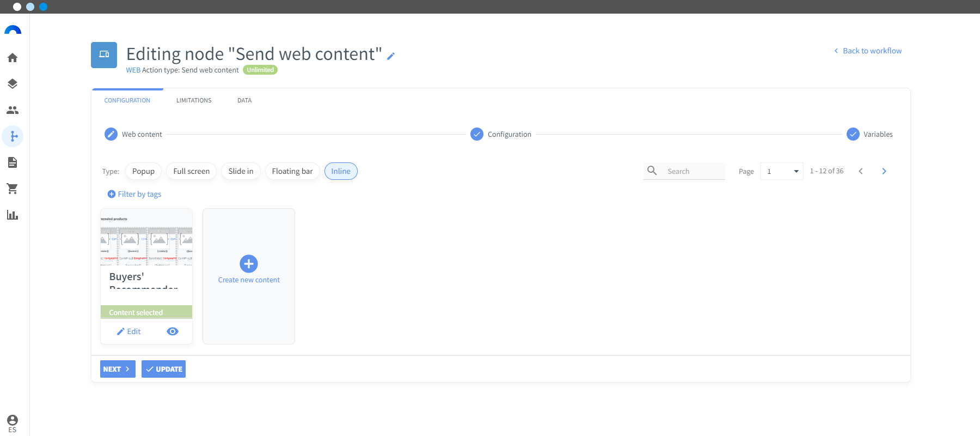Click the Configuration step label
The image size is (980, 436).
[x=510, y=134]
